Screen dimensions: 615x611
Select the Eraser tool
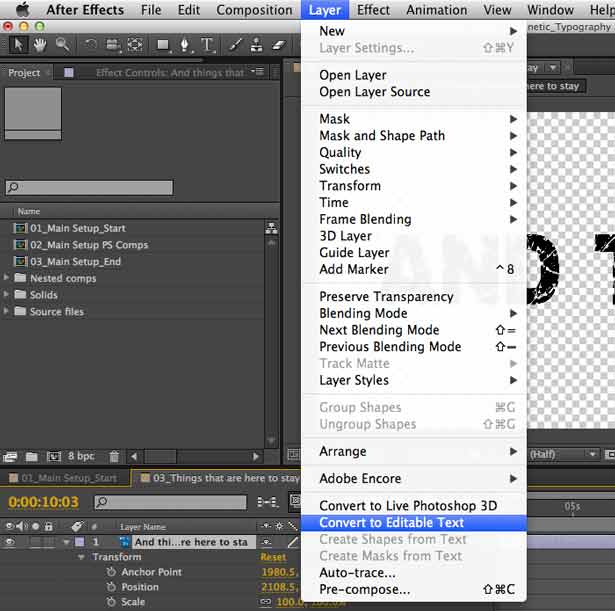pos(279,45)
